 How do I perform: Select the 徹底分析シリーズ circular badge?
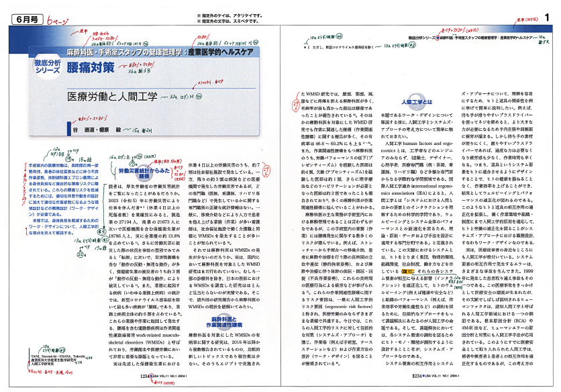click(x=48, y=68)
